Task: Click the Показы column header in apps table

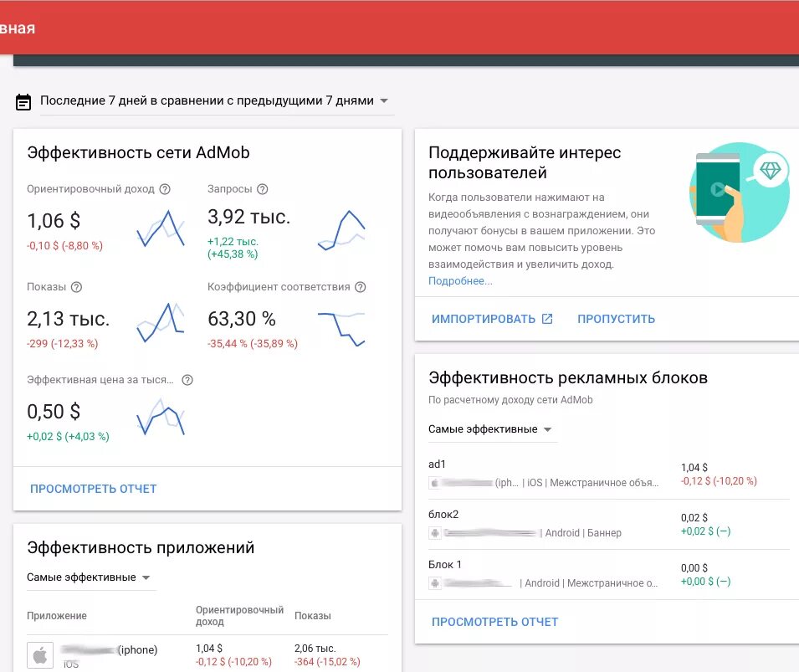Action: click(x=313, y=616)
